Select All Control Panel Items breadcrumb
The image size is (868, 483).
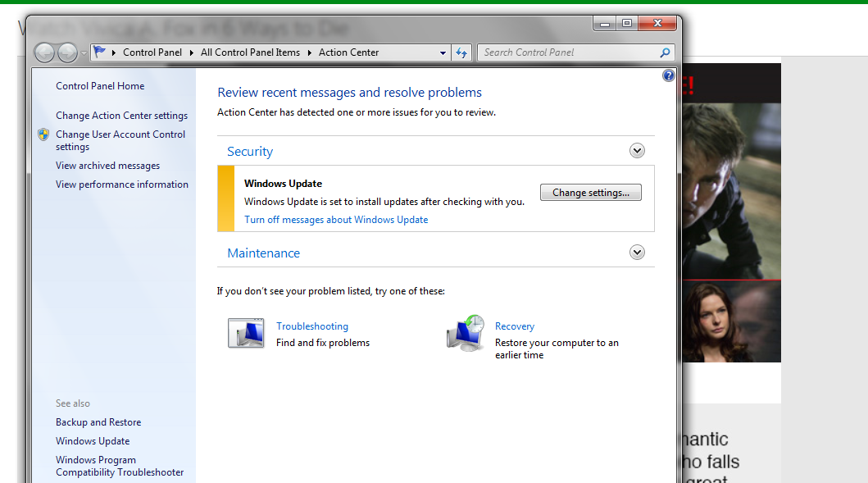(x=250, y=52)
